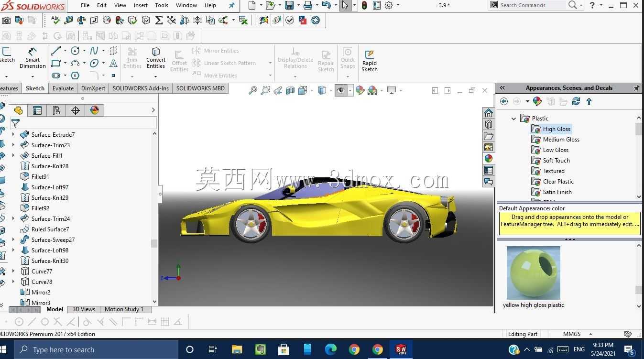Open the File menu
Image resolution: width=644 pixels, height=359 pixels.
coord(85,5)
